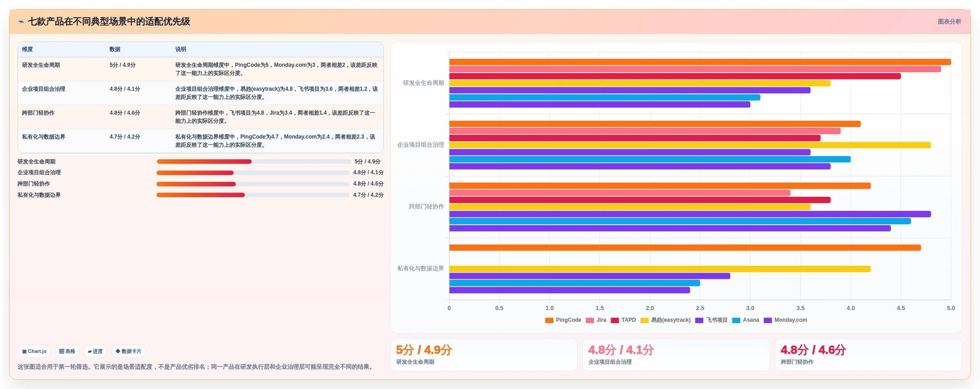Click the TAPD legend color swatch
The width and height of the screenshot is (980, 389).
[615, 320]
